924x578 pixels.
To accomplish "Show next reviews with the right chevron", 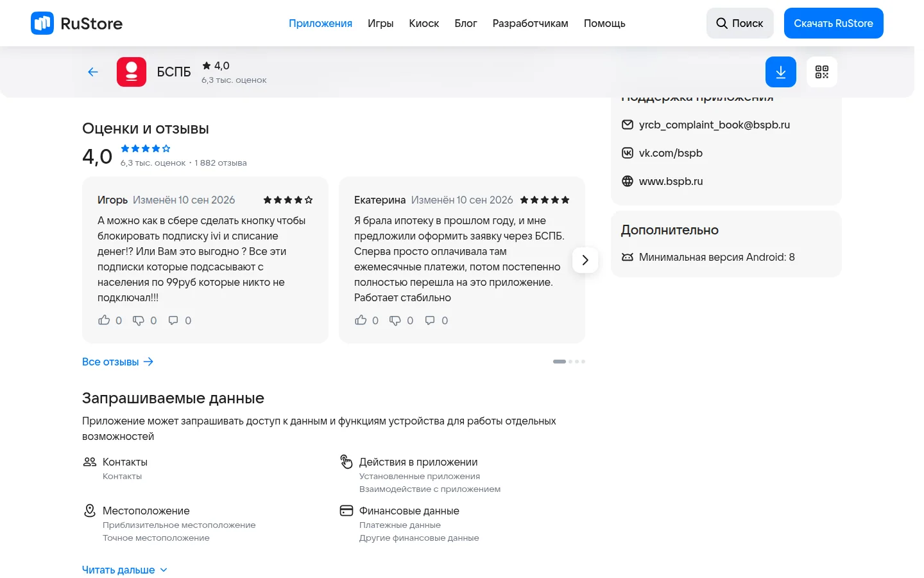I will coord(585,260).
